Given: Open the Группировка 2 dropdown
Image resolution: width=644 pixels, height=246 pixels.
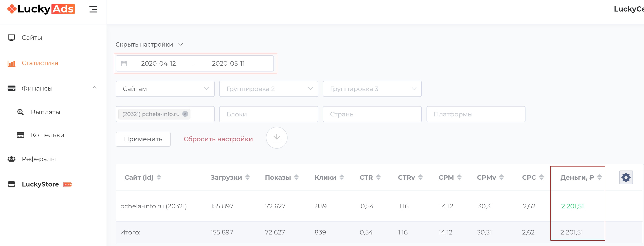Looking at the screenshot, I should coord(268,89).
